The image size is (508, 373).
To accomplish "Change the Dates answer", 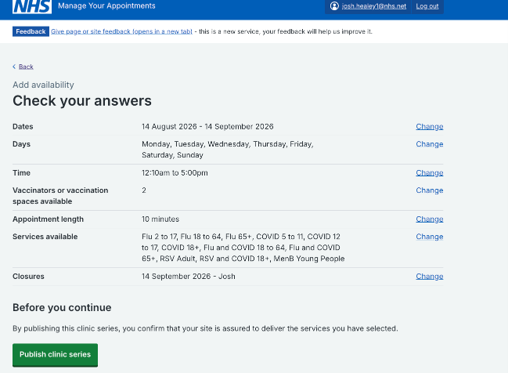I will (x=429, y=127).
